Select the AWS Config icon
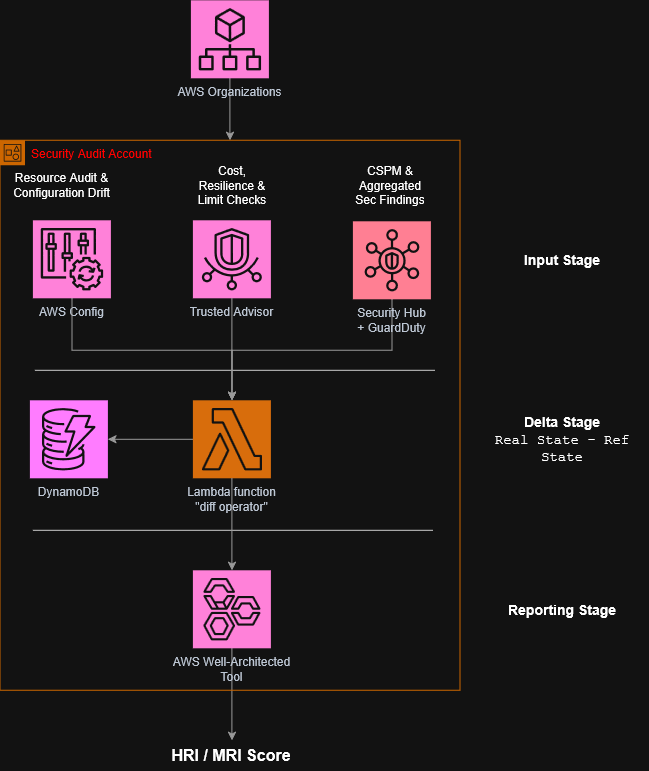This screenshot has height=771, width=649. click(x=72, y=259)
